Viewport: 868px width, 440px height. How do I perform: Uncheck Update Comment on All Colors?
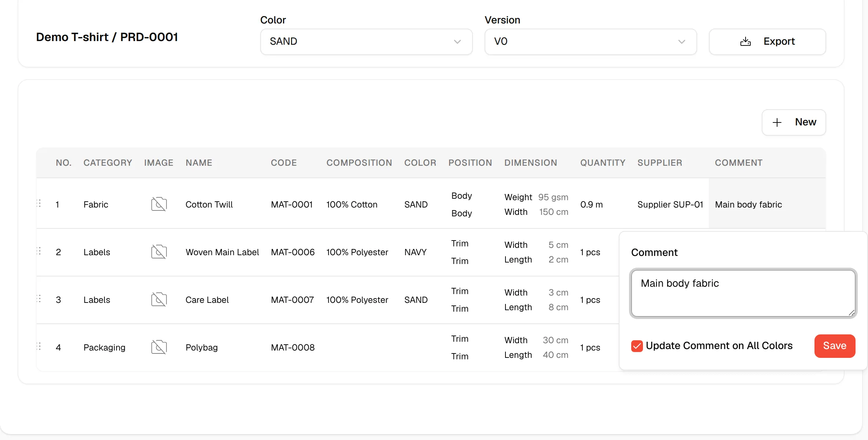click(x=637, y=346)
